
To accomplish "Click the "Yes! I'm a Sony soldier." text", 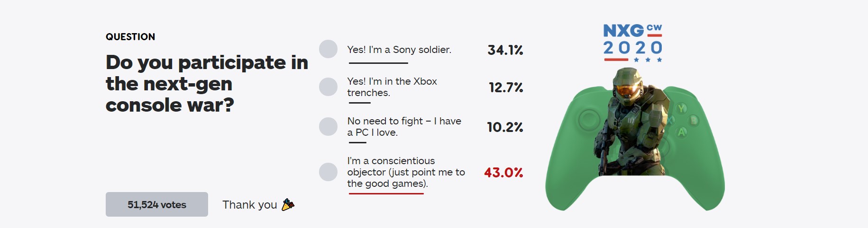I will click(399, 50).
